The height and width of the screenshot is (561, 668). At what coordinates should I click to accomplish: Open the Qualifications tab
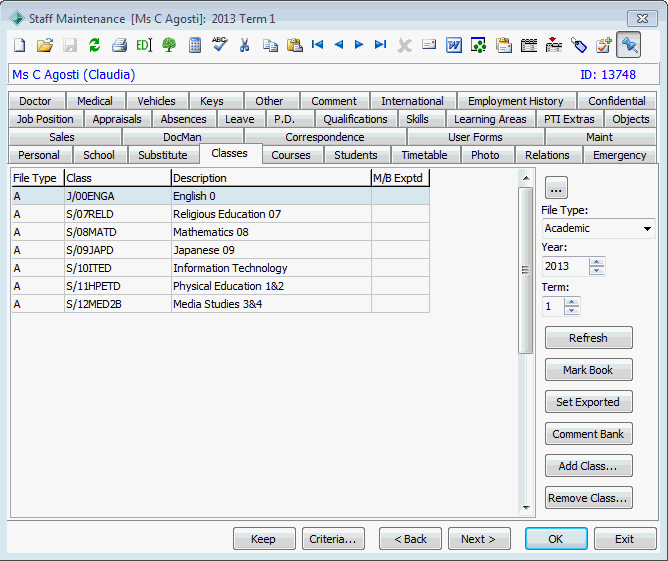(x=355, y=119)
